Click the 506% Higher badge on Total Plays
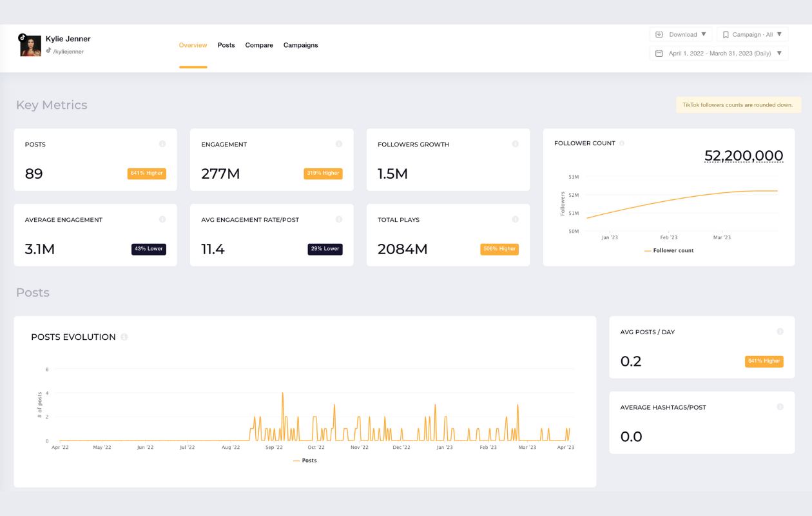Screen dimensions: 812x516 (x=499, y=249)
